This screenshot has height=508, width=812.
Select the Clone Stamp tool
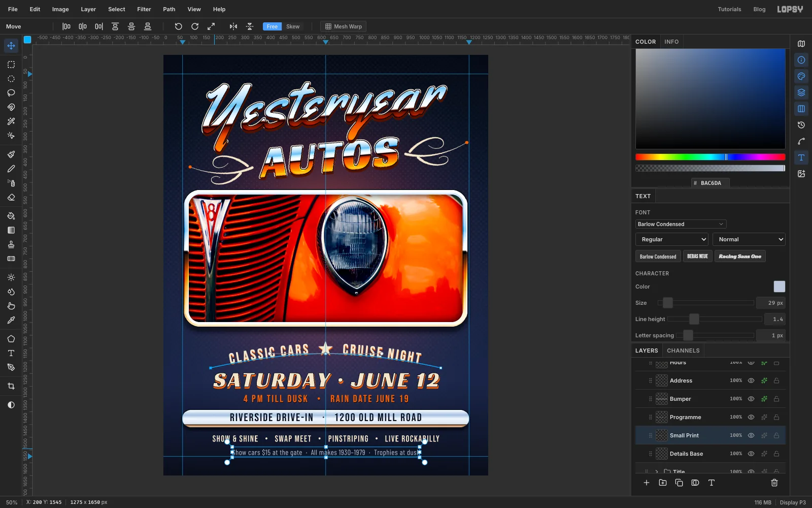point(11,244)
